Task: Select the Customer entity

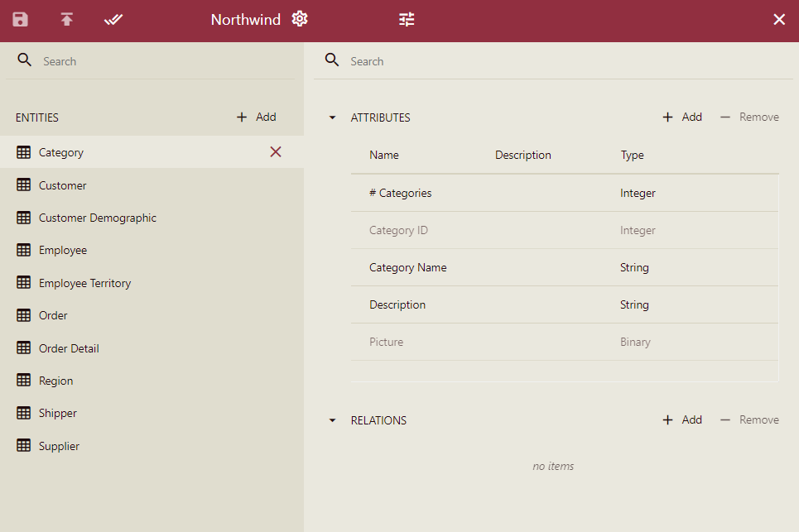Action: pos(63,185)
